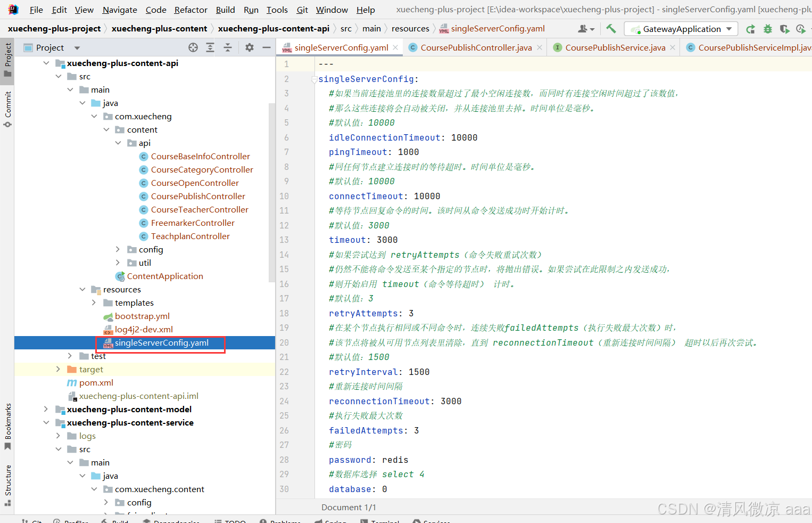Click fold marker beside singleServerConfig line

coord(314,79)
